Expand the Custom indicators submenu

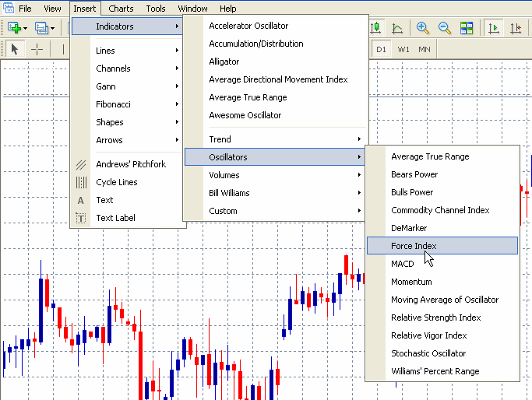pos(275,211)
